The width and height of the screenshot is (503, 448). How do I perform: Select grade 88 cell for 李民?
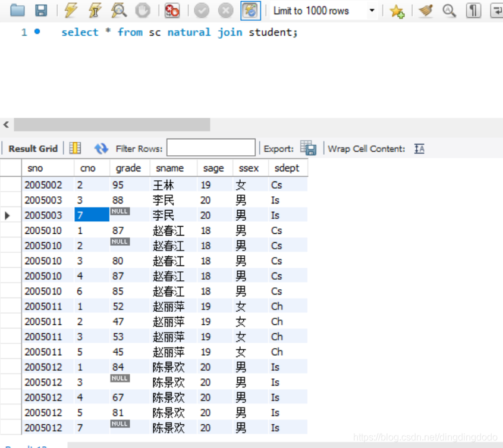pos(130,200)
